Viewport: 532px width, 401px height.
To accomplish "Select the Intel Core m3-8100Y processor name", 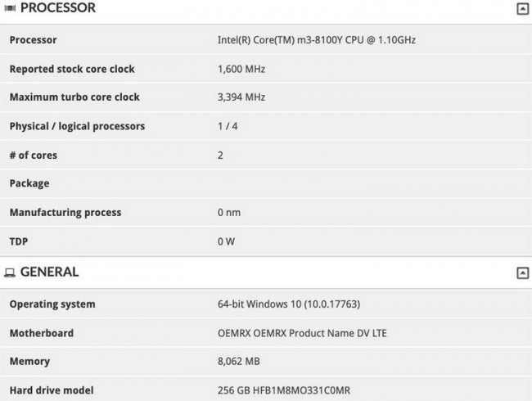I will (316, 39).
